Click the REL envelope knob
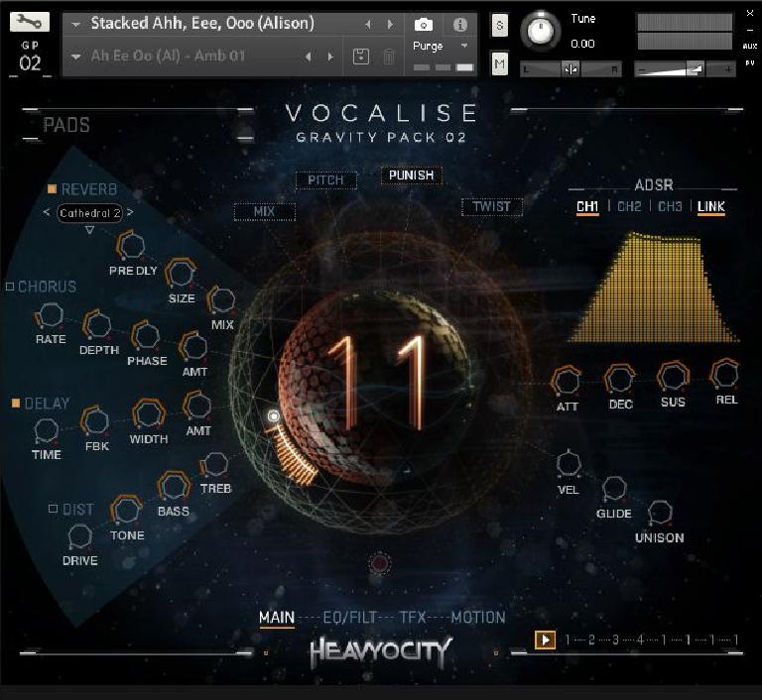This screenshot has width=762, height=700. (725, 374)
